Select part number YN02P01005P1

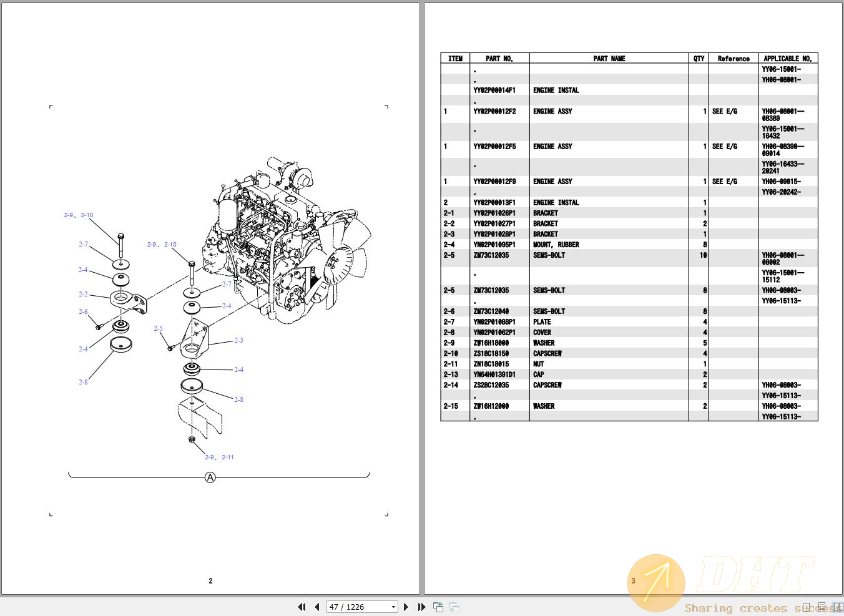coord(494,245)
